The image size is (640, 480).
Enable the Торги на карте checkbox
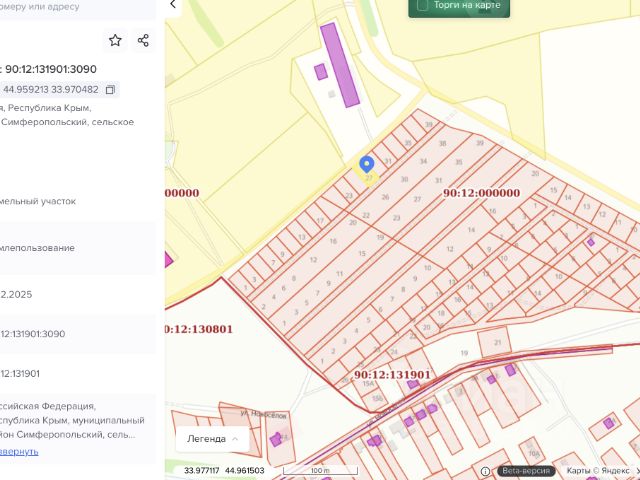423,5
